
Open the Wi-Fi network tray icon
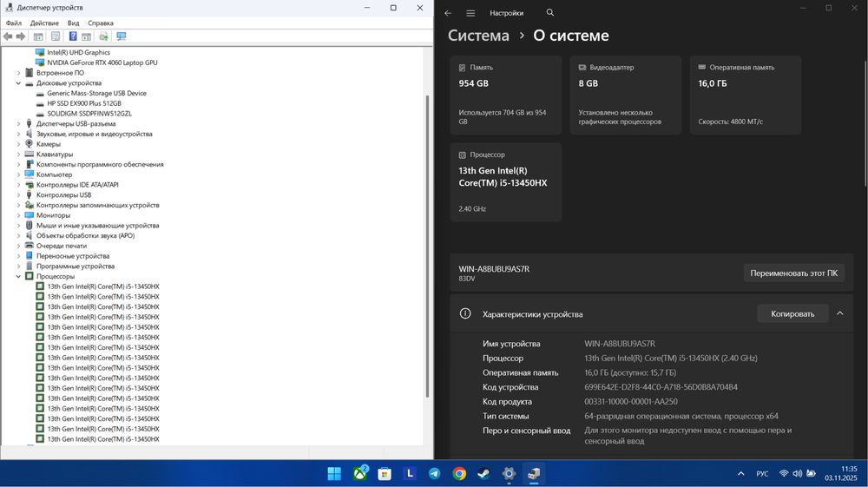tap(784, 474)
